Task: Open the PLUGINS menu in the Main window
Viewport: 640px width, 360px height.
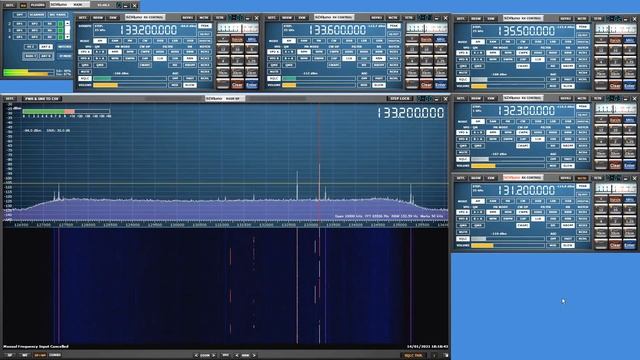Action: [38, 5]
